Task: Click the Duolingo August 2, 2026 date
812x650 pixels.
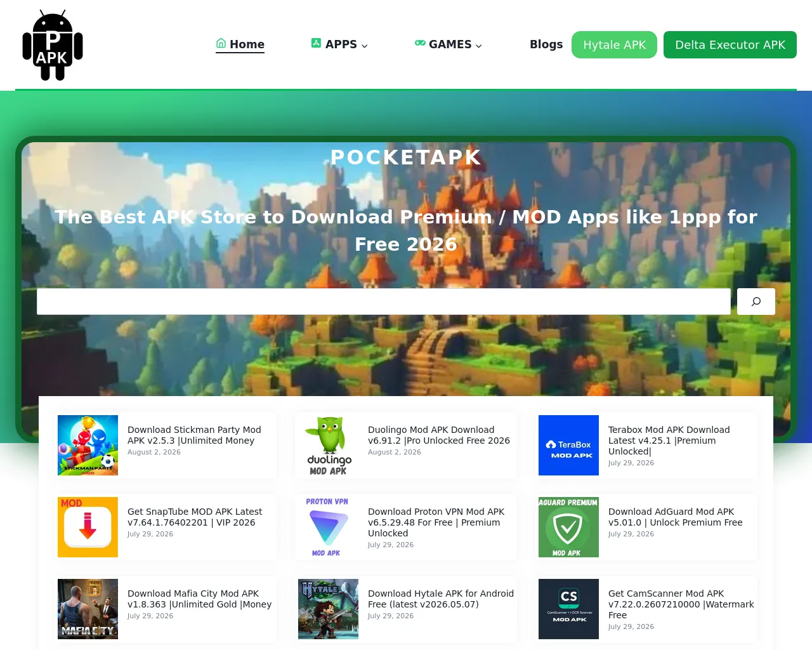Action: coord(395,453)
